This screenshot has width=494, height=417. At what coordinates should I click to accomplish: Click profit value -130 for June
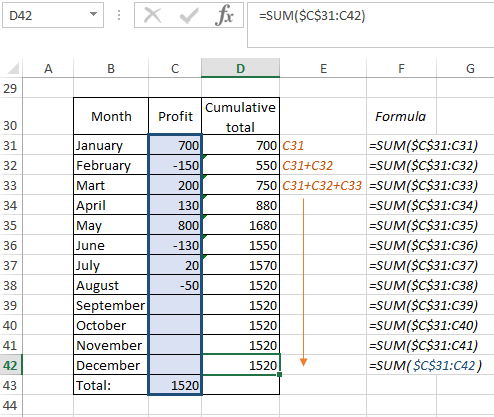(x=175, y=245)
